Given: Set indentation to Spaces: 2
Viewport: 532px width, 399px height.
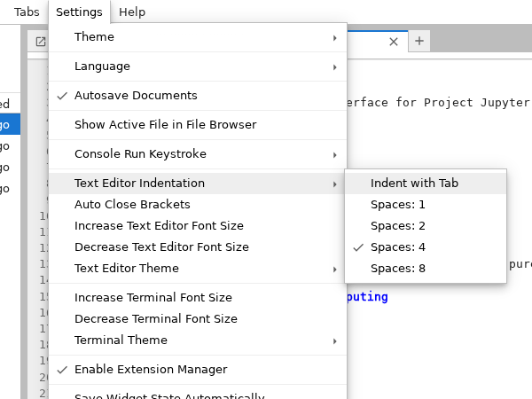Looking at the screenshot, I should 426,225.
